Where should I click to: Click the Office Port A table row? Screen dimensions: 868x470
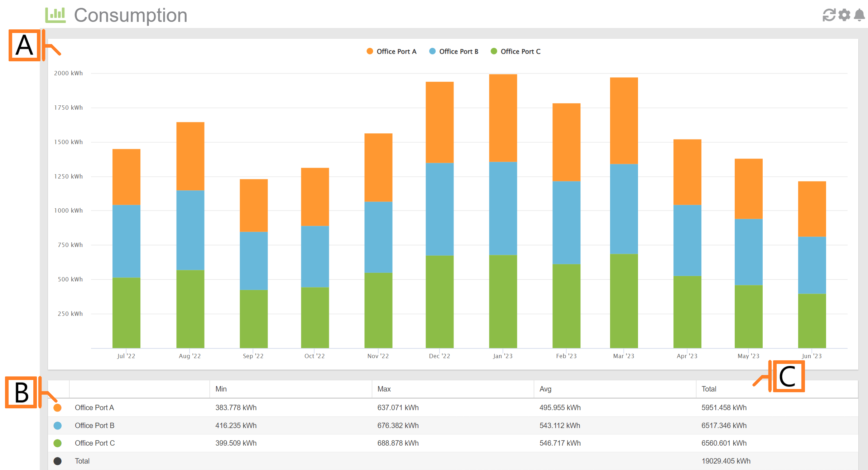tap(94, 408)
